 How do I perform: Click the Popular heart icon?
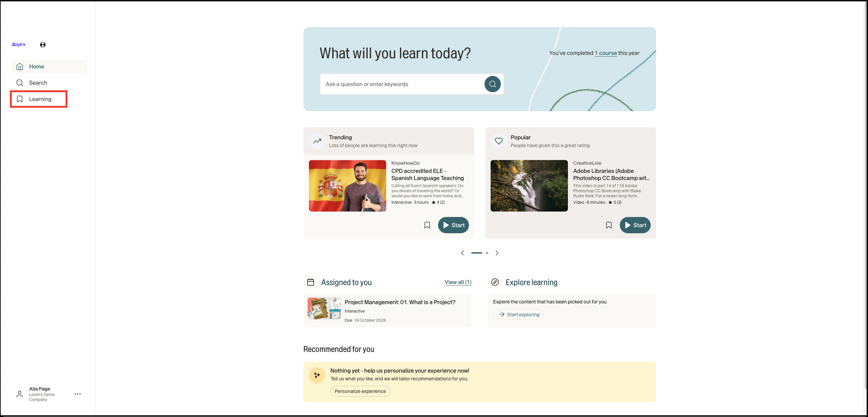pos(498,141)
